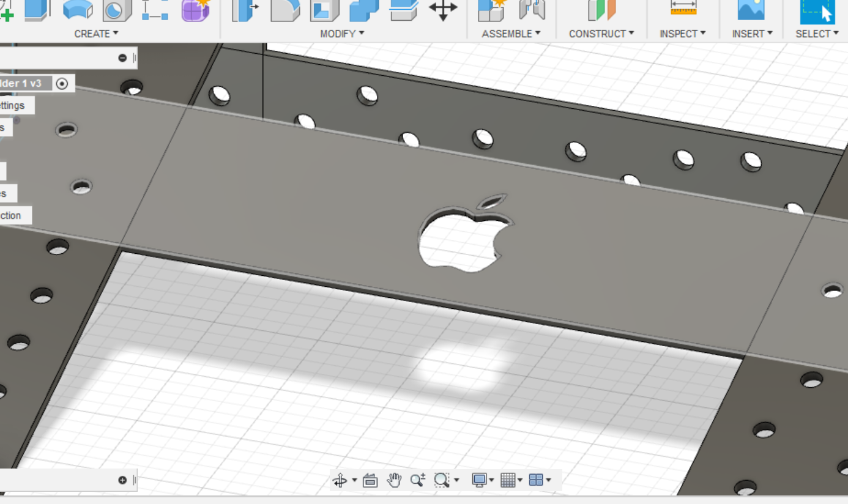848x504 pixels.
Task: Open the SELECT dropdown menu
Action: [x=817, y=34]
